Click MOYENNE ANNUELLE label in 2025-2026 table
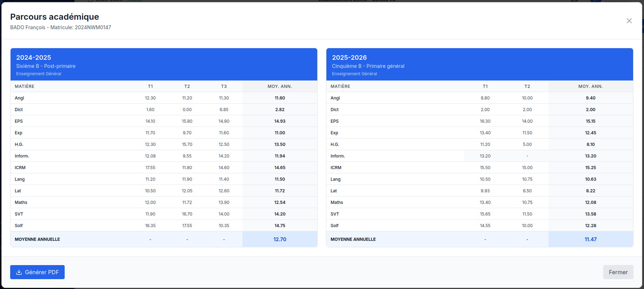The image size is (644, 289). tap(353, 239)
